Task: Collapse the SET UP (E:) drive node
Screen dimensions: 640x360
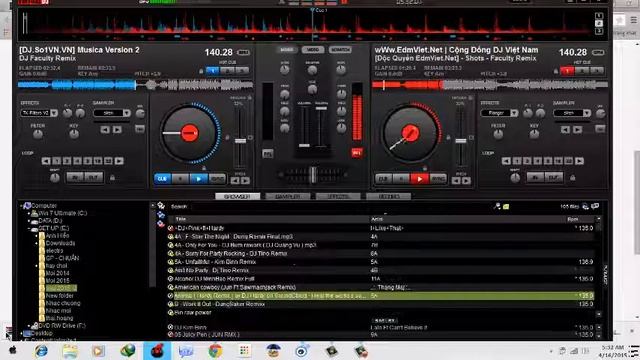Action: click(29, 229)
